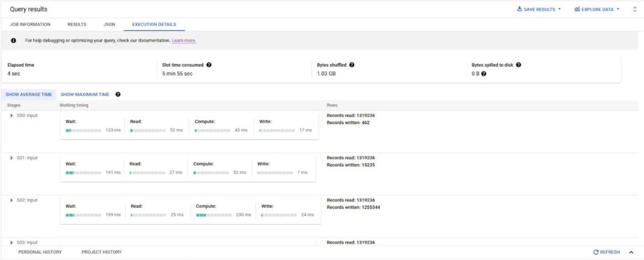644x260 pixels.
Task: Select Show Average Time
Action: point(29,94)
